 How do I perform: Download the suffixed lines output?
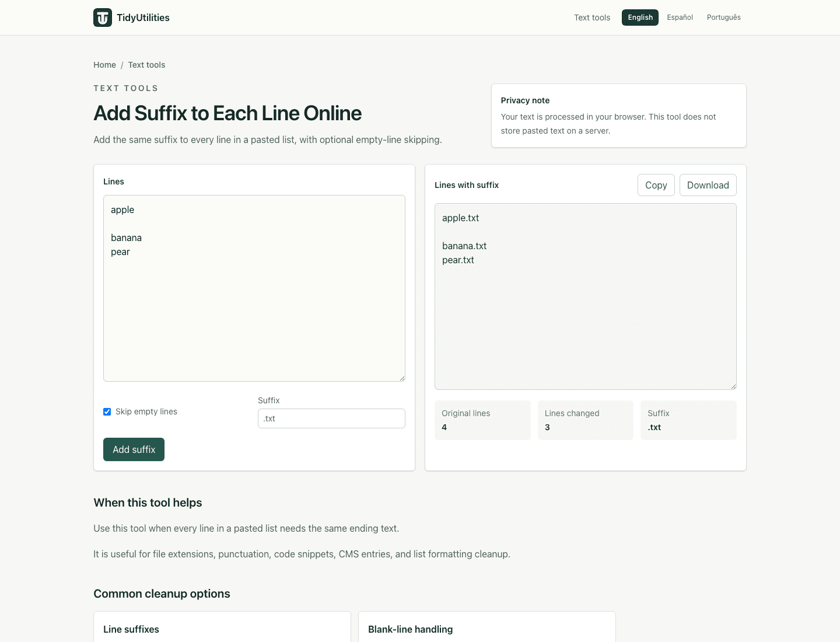pyautogui.click(x=708, y=185)
